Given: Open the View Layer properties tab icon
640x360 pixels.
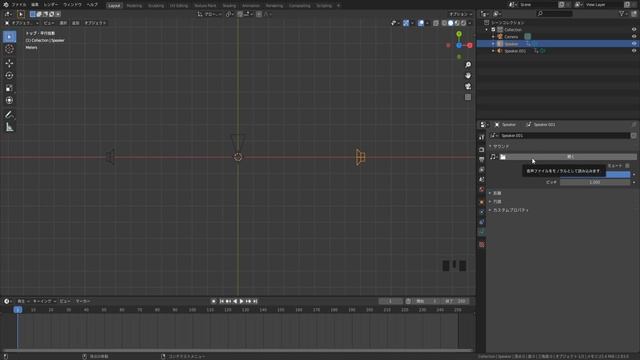Looking at the screenshot, I should (x=482, y=169).
